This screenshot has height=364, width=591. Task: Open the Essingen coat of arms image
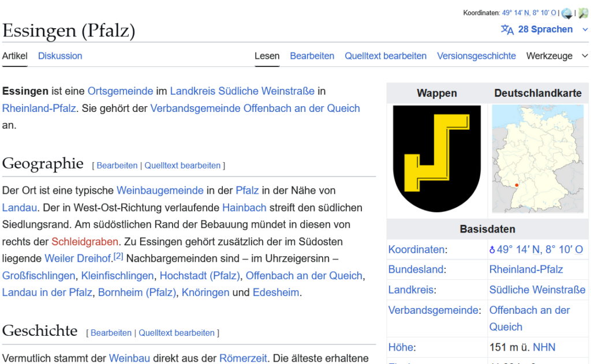point(436,159)
